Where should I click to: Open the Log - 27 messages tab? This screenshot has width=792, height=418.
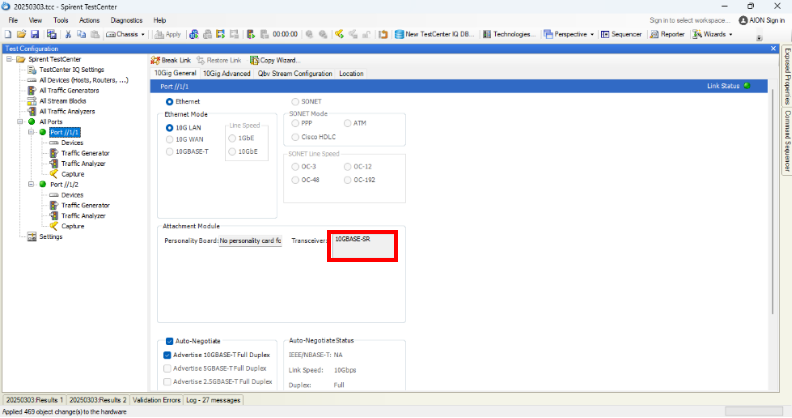point(213,400)
